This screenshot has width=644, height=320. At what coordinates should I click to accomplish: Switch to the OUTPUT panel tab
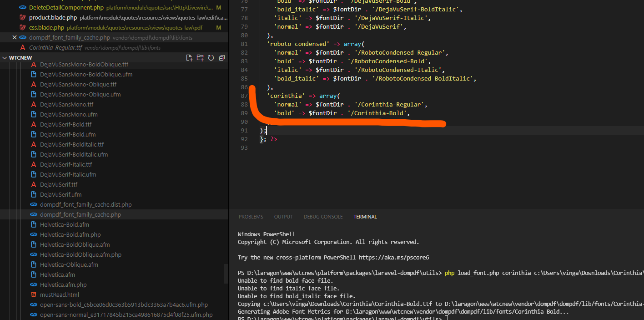coord(283,217)
